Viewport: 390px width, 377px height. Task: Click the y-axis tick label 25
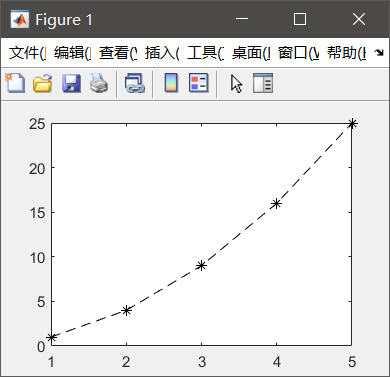37,124
